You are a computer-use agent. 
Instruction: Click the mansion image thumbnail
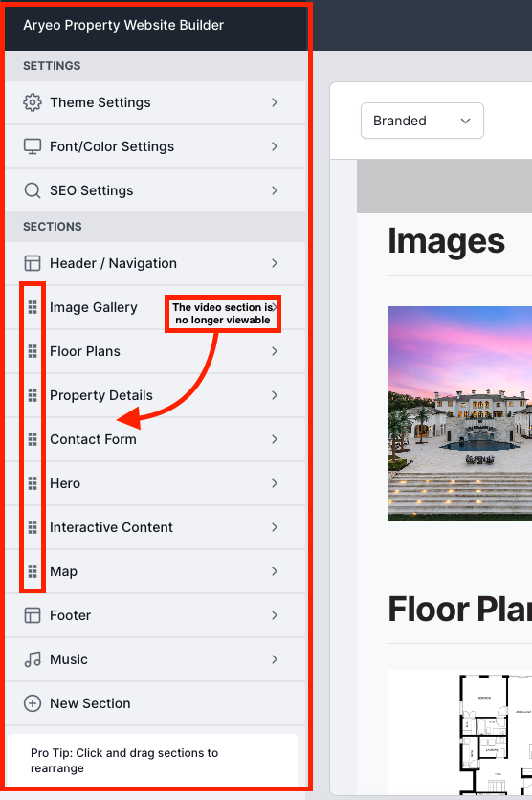coord(459,413)
